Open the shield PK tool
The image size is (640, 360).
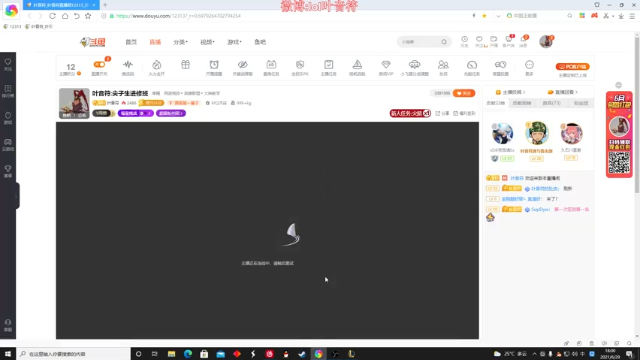coord(300,64)
